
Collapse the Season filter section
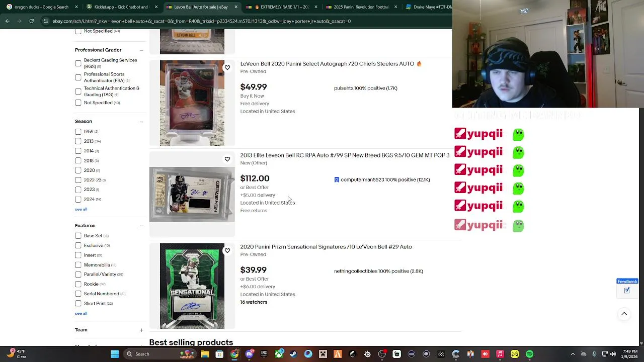pyautogui.click(x=141, y=122)
